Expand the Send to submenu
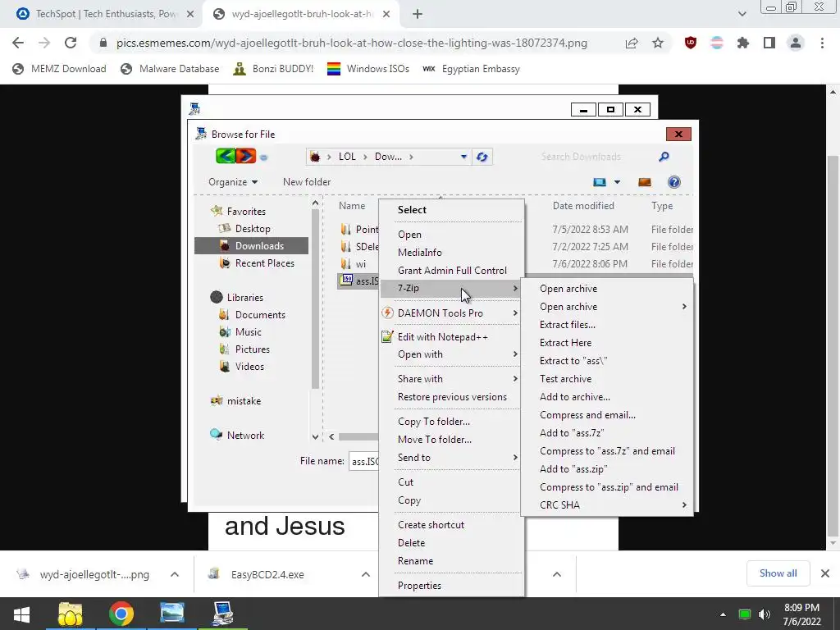 pos(515,458)
